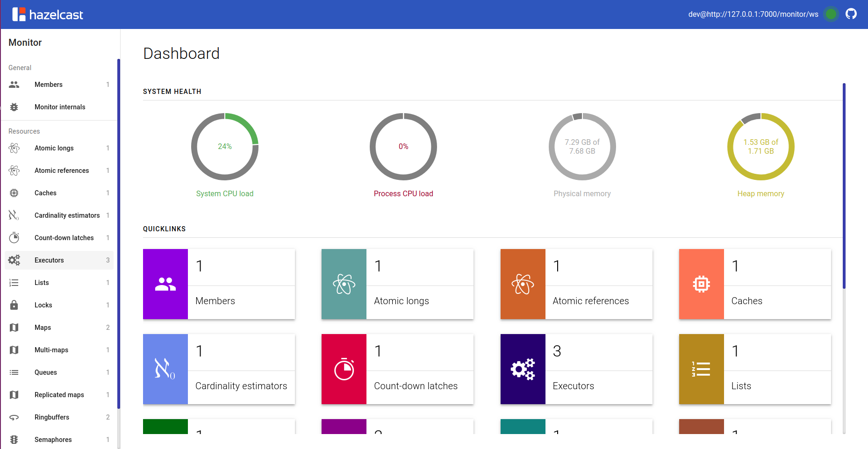Viewport: 868px width, 449px height.
Task: Click the Atomic references atom icon in sidebar
Action: (14, 171)
